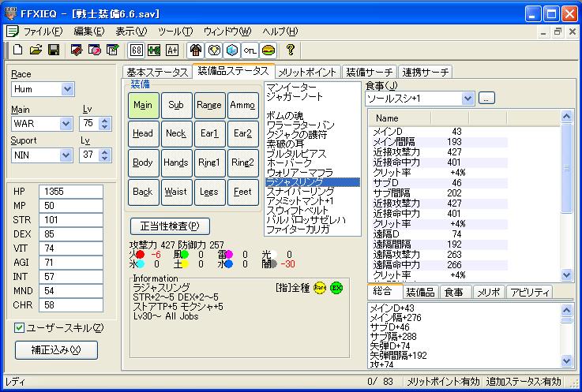
Task: Open the 編集(E) menu
Action: coord(89,32)
